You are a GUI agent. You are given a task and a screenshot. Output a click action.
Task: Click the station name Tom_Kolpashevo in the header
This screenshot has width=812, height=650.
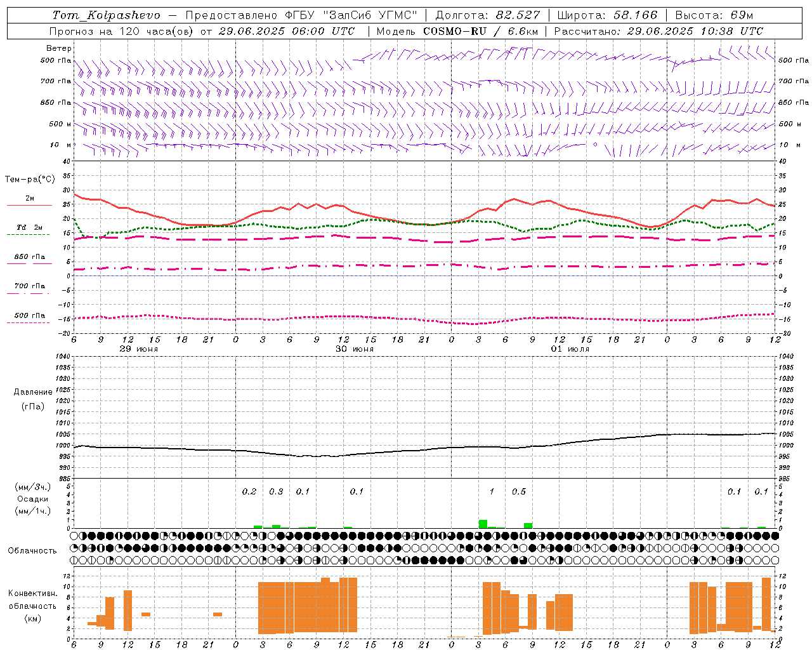pyautogui.click(x=106, y=15)
